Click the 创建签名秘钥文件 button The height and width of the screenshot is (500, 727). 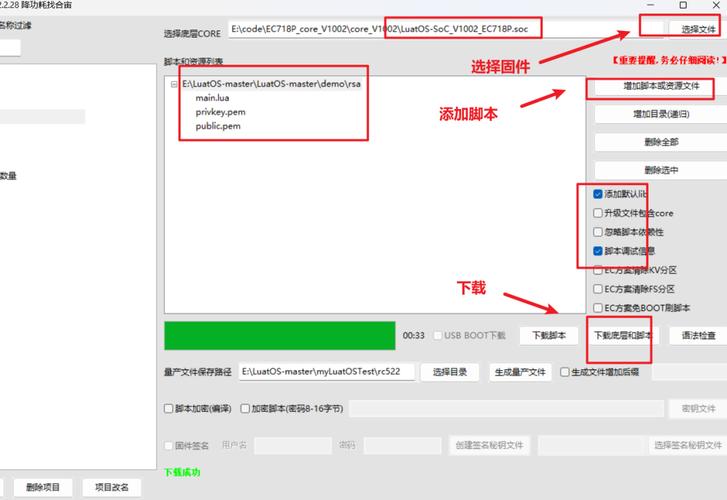coord(489,446)
